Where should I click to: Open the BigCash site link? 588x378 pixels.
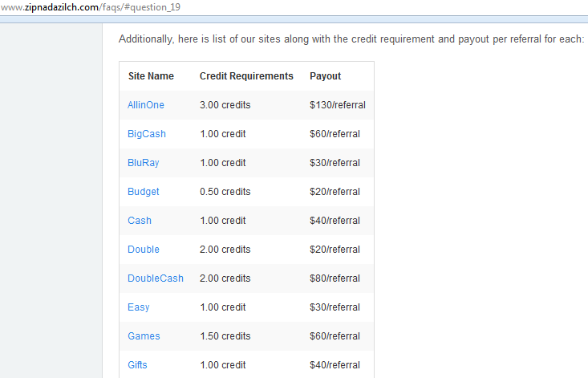point(146,134)
